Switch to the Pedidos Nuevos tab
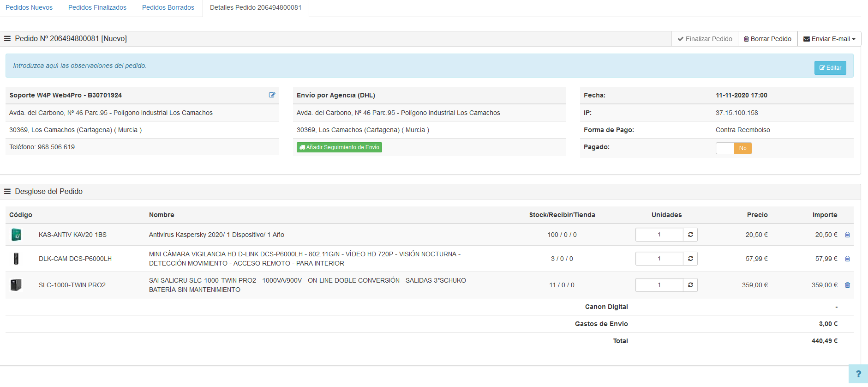 (29, 8)
